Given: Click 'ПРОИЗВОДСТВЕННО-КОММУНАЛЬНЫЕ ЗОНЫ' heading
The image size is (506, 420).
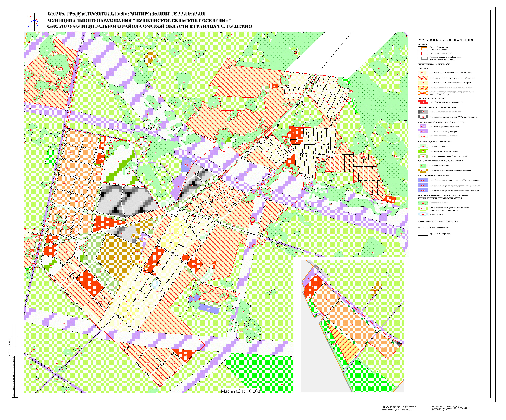Looking at the screenshot, I should click(x=437, y=107).
